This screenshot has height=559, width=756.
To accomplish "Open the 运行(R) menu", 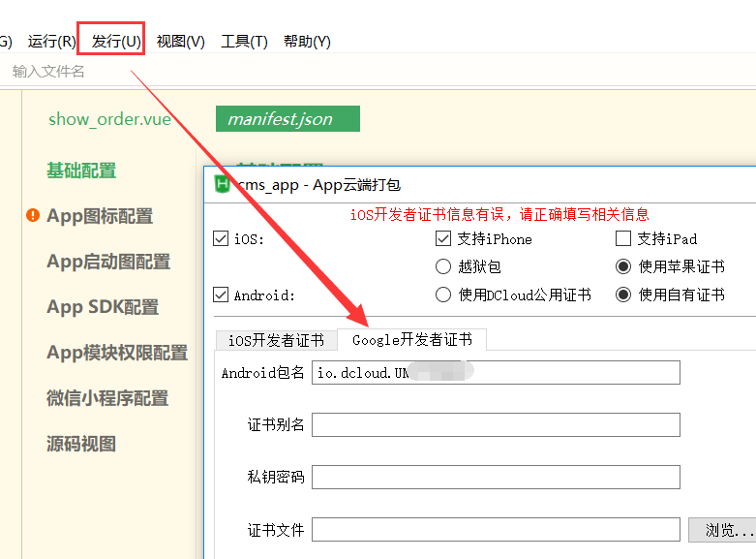I will point(51,42).
